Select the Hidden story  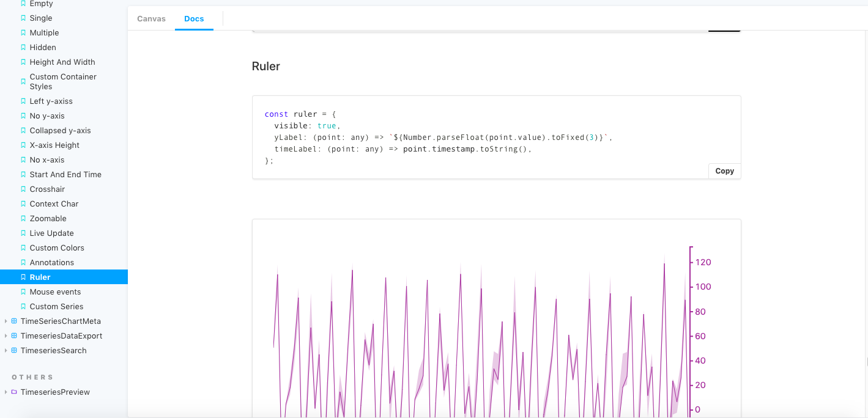(42, 47)
